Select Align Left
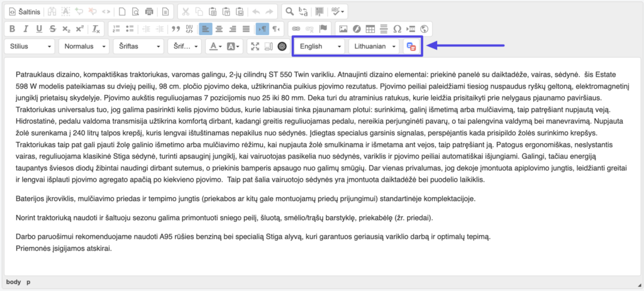 tap(206, 29)
